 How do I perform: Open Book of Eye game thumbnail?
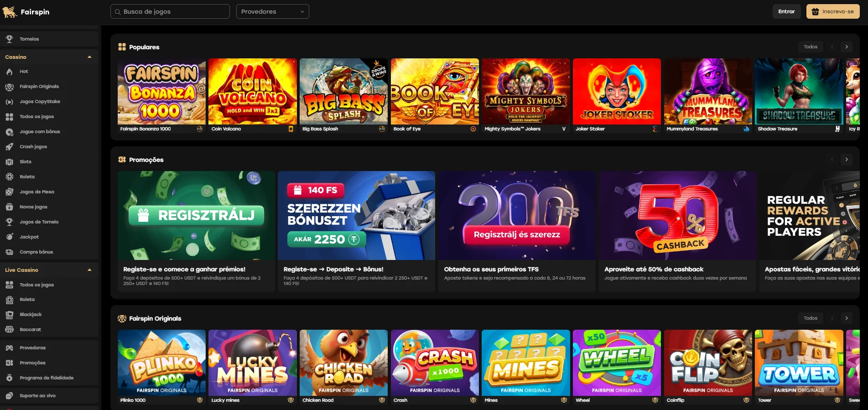coord(435,92)
